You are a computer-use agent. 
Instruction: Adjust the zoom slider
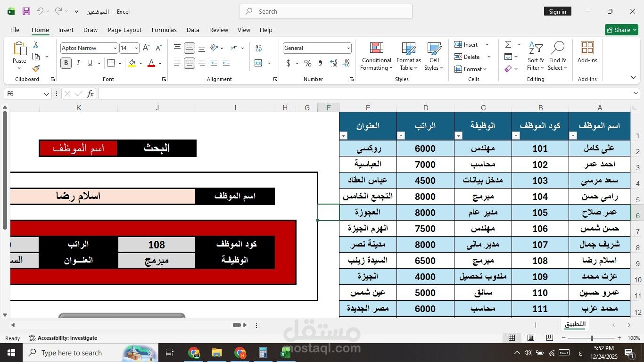591,338
